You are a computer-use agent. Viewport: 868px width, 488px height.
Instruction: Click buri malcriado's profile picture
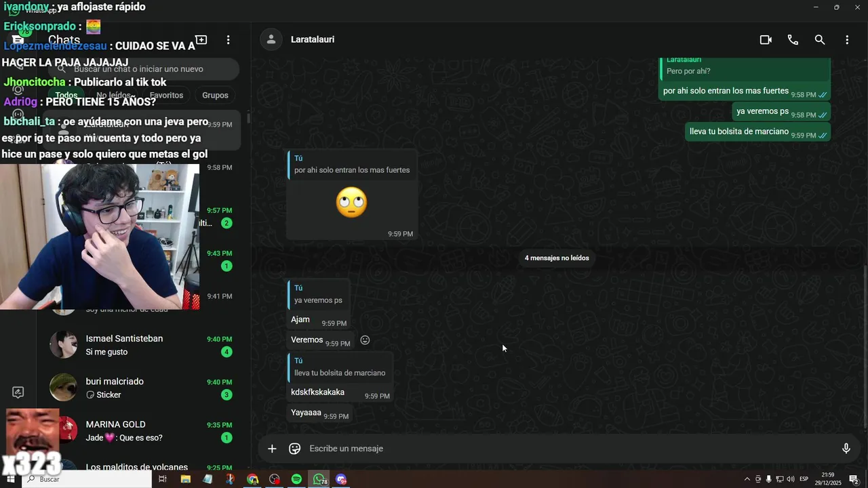point(63,388)
